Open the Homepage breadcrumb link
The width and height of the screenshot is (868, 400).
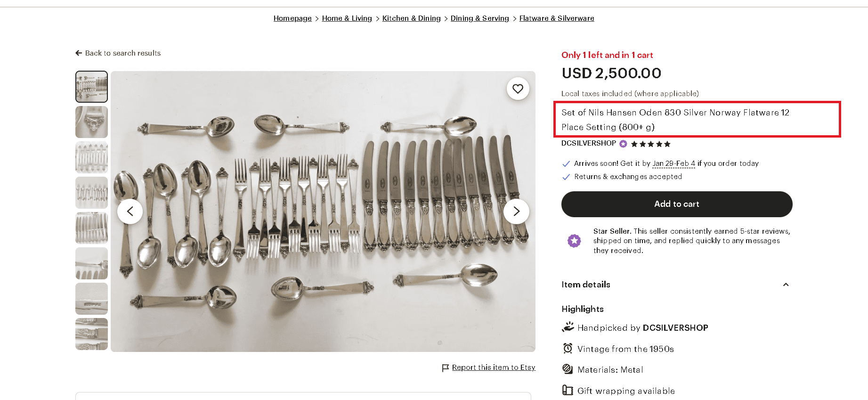[x=292, y=18]
